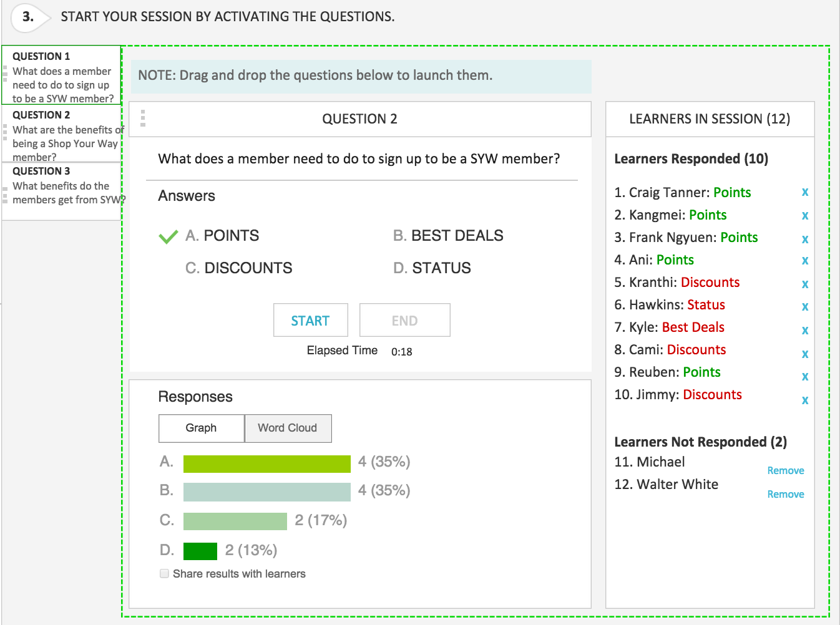Switch to the Graph tab
Screen dimensions: 840x625
tap(201, 428)
